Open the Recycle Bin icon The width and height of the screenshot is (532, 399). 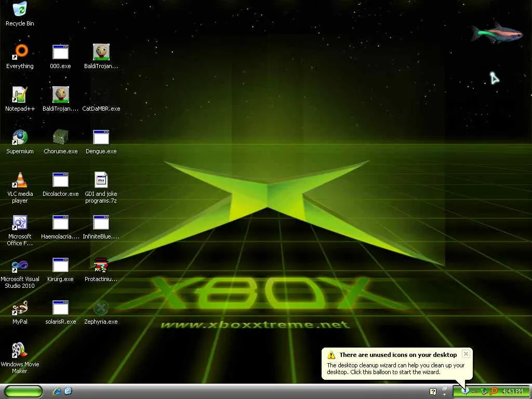click(20, 9)
